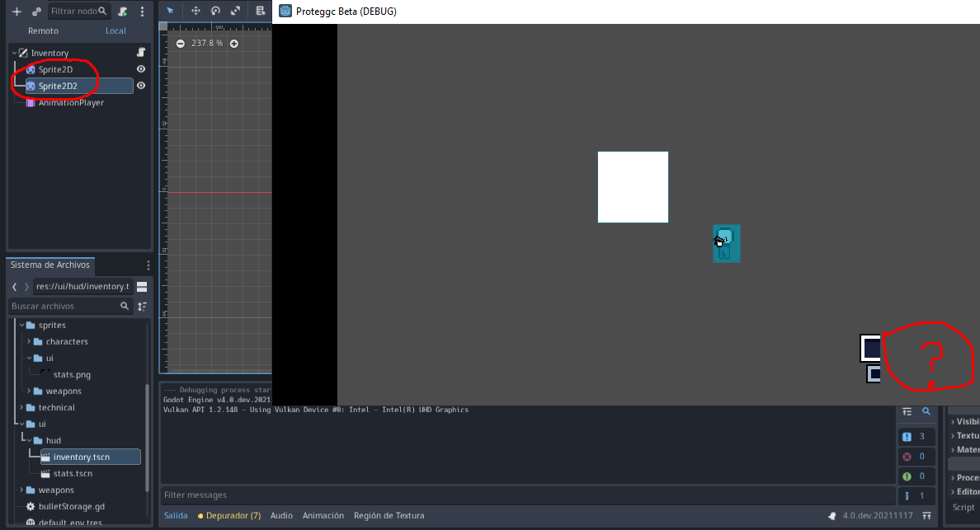Toggle filesystem split view mode
The height and width of the screenshot is (530, 980).
[142, 287]
